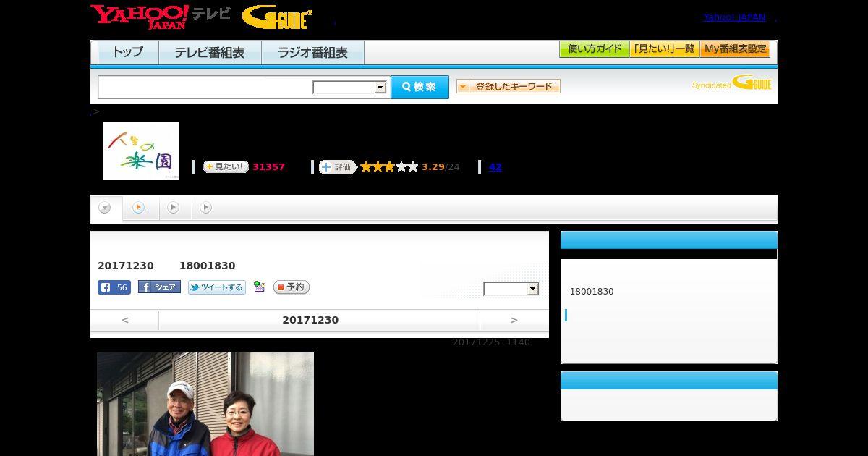
Task: Click the 31357 want-to-watch count
Action: click(268, 167)
